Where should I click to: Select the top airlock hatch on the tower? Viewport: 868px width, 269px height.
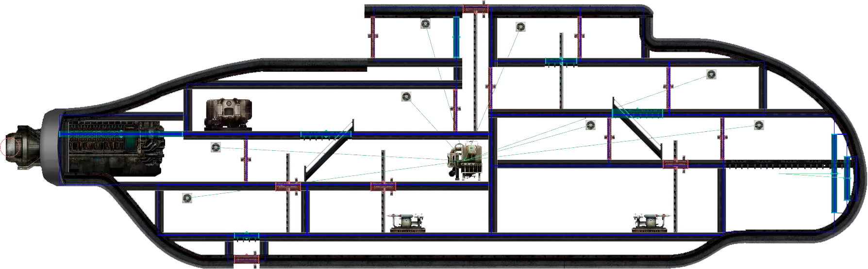click(475, 9)
